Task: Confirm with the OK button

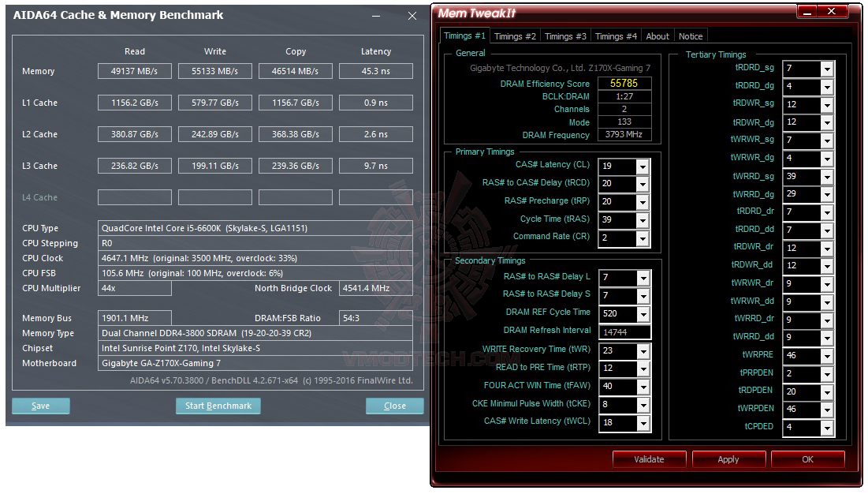Action: tap(807, 459)
